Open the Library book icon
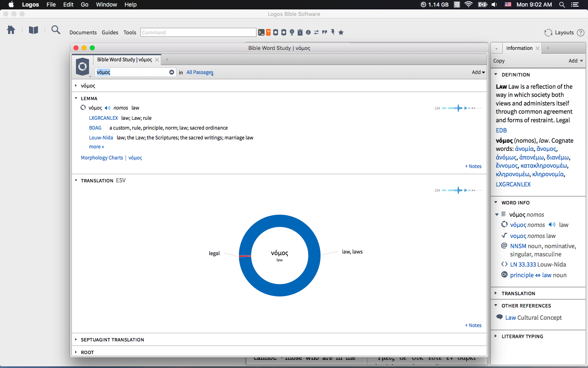 [33, 30]
